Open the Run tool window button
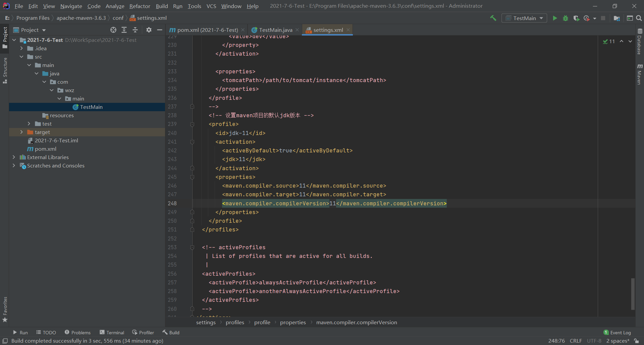Screen dimensions: 644x345 point(20,332)
